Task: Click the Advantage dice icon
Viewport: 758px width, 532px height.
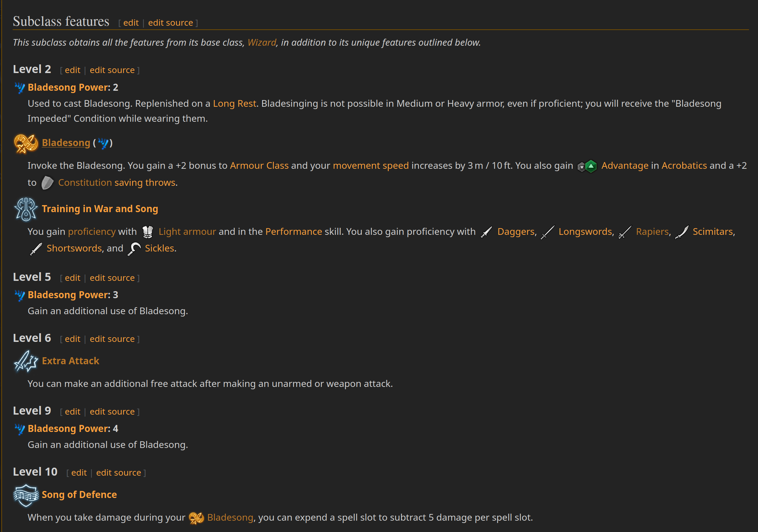Action: click(x=587, y=166)
